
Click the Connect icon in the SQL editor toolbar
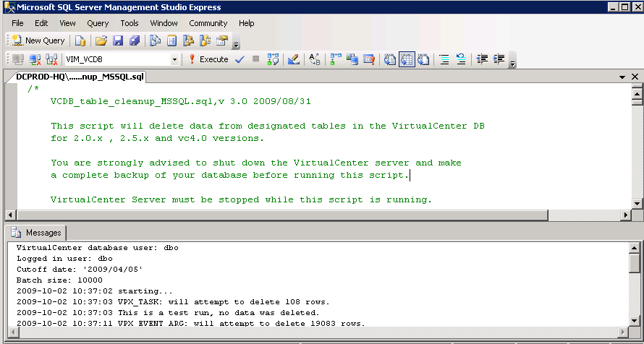pyautogui.click(x=18, y=59)
